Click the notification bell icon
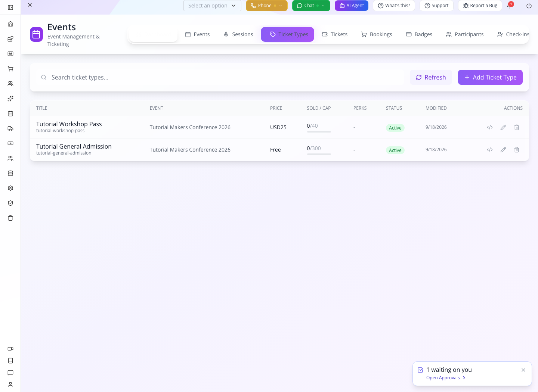The width and height of the screenshot is (538, 392). click(509, 6)
